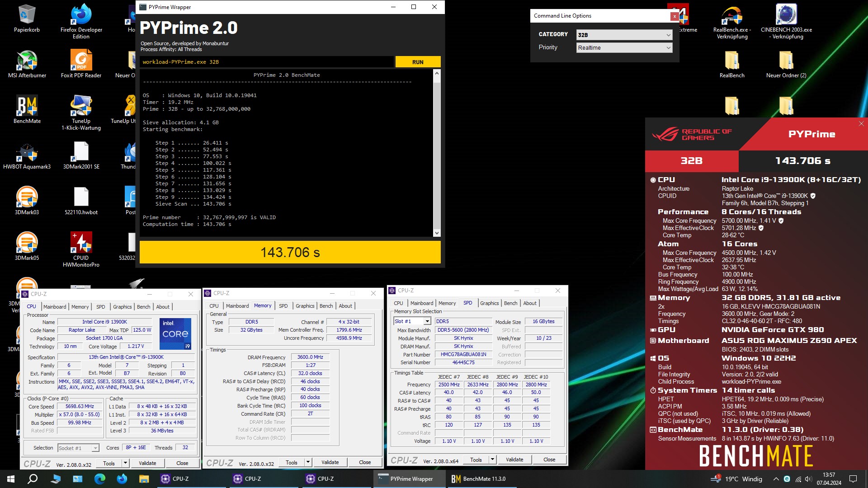
Task: Click the 32B red result tile in BenchMate
Action: [x=691, y=161]
